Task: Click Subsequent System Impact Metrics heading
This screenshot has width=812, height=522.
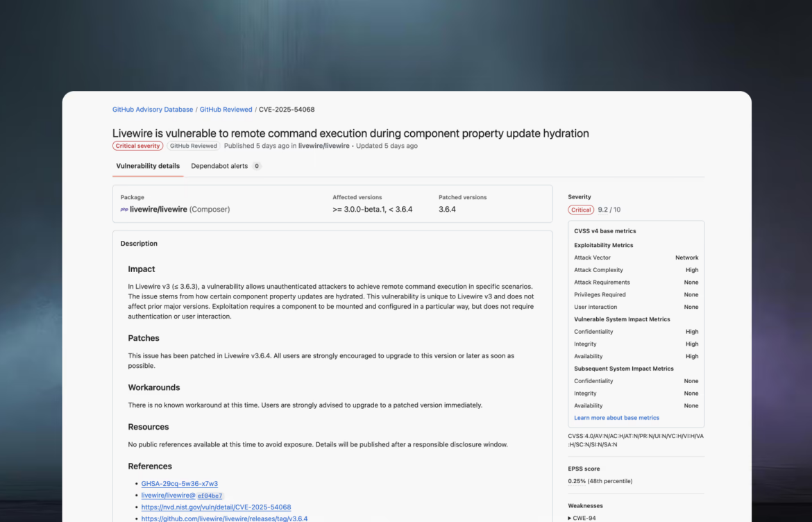Action: point(623,369)
